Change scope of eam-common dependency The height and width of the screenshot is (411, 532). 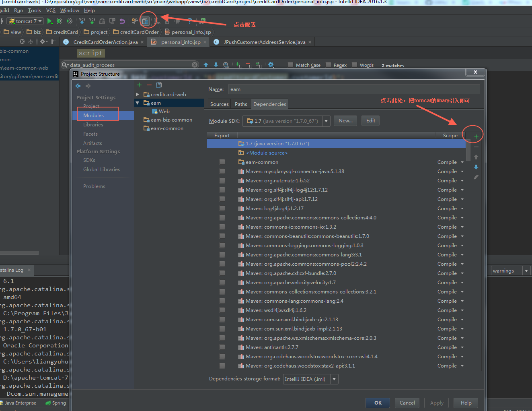450,162
